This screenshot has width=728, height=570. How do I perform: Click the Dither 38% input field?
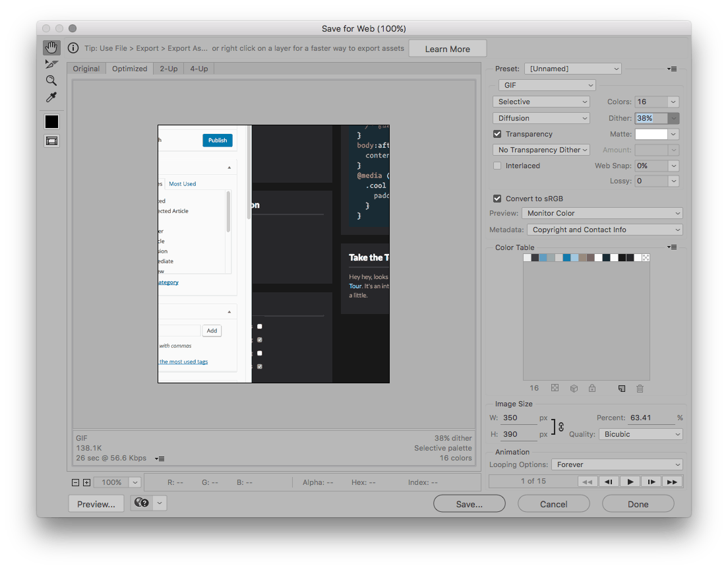(x=652, y=118)
